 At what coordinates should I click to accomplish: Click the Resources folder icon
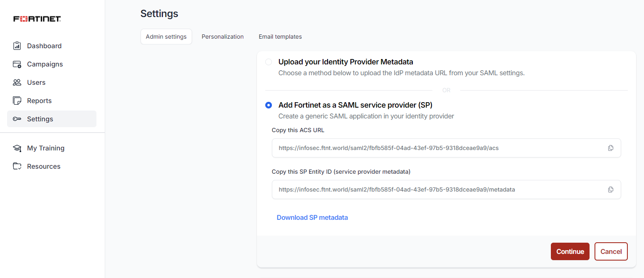pyautogui.click(x=17, y=166)
